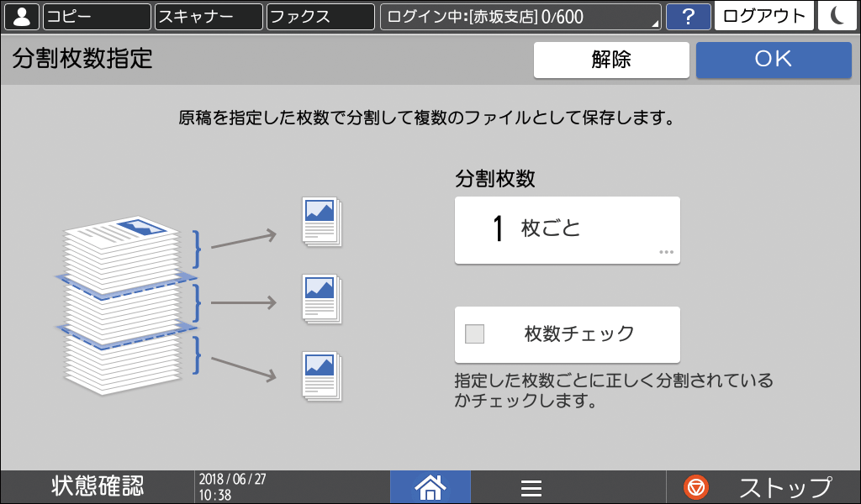The height and width of the screenshot is (504, 861).
Task: Tap the 1 枚ごと split count field
Action: [567, 229]
